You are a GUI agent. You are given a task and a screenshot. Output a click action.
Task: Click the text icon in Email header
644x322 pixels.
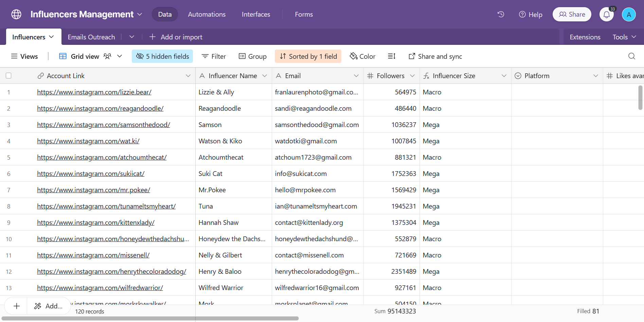click(279, 76)
